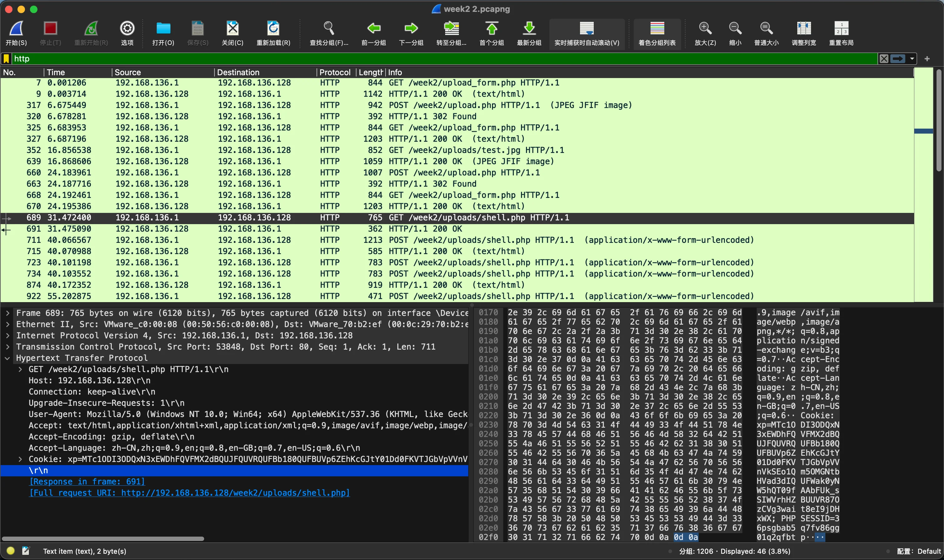Toggle auto scroll during live capture

[586, 29]
